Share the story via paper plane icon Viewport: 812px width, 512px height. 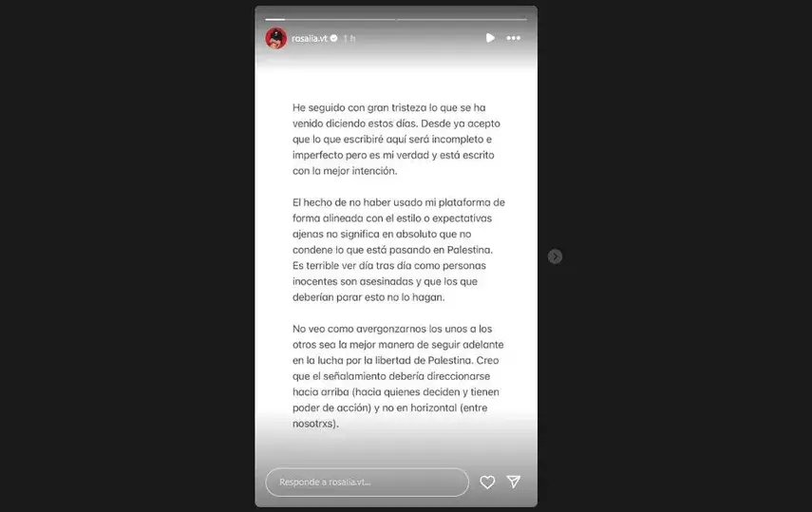point(513,482)
